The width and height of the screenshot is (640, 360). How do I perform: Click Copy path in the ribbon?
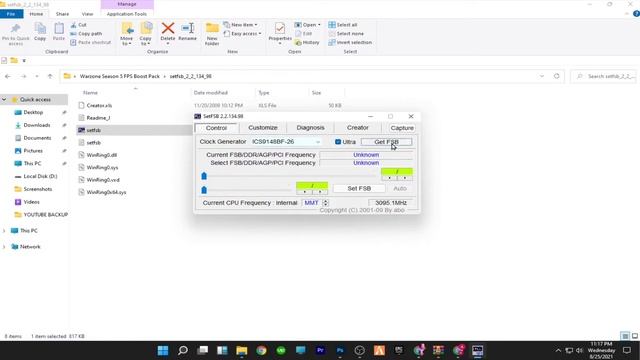click(x=86, y=33)
